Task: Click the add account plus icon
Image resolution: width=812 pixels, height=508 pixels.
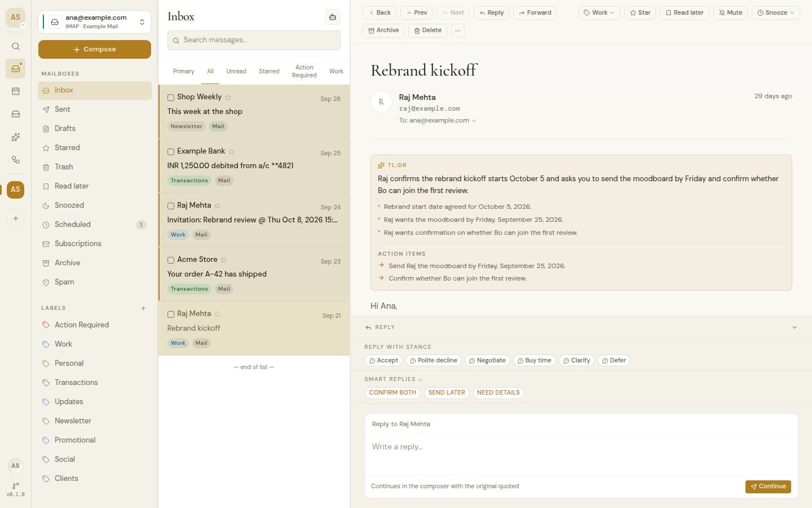Action: pyautogui.click(x=16, y=218)
